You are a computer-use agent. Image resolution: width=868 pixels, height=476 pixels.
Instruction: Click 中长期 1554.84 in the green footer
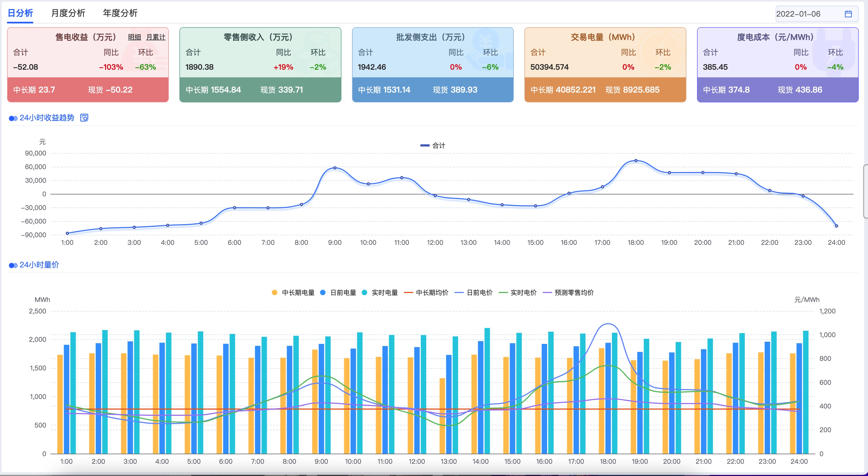(213, 90)
